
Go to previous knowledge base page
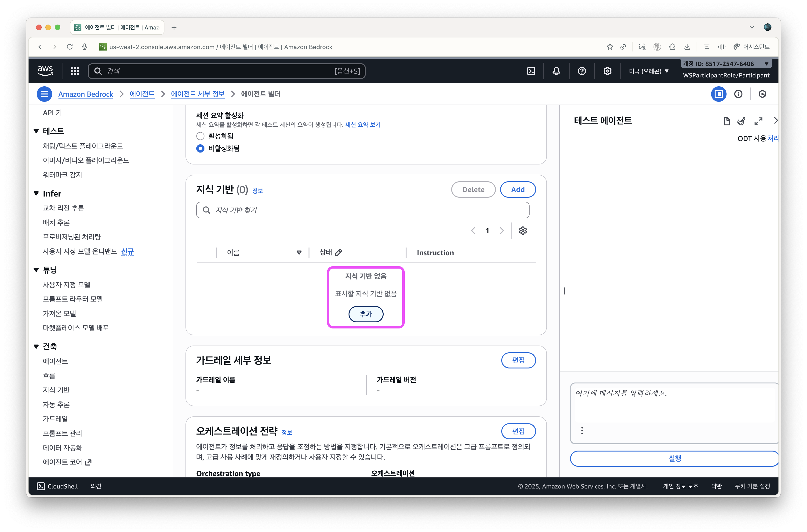click(x=473, y=231)
